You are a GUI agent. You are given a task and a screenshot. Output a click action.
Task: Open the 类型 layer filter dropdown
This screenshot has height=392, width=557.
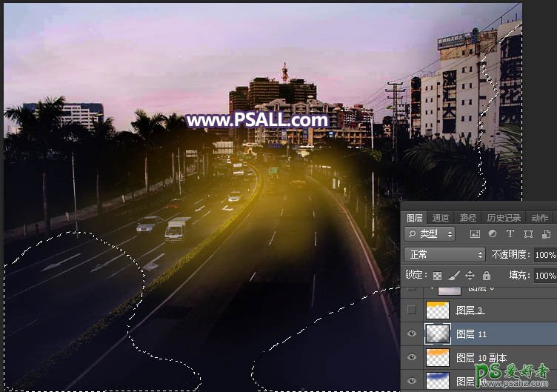tap(430, 234)
